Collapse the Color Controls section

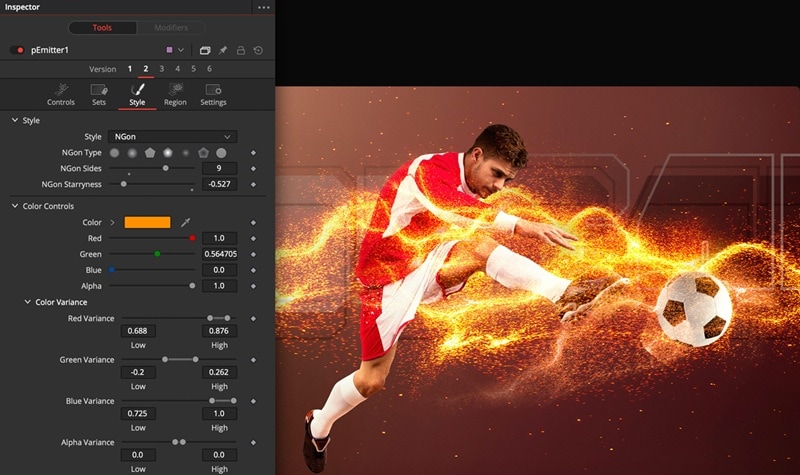click(15, 206)
